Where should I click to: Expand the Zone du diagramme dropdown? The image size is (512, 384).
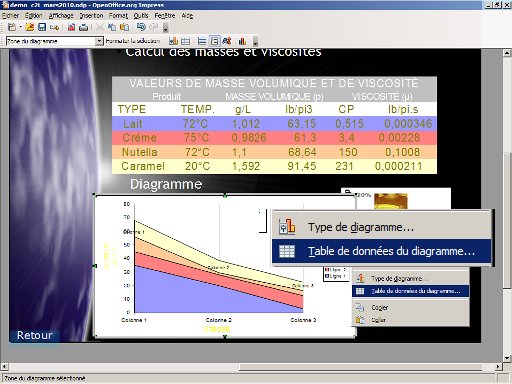point(99,41)
